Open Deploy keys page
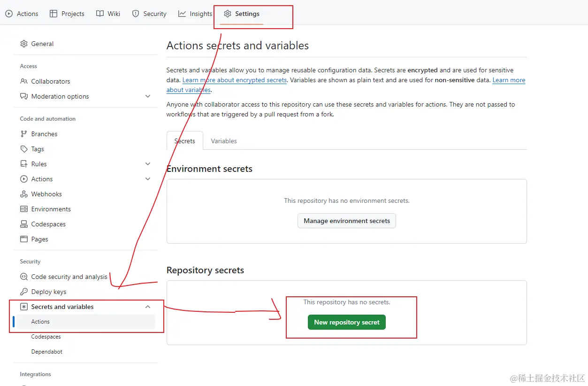The width and height of the screenshot is (588, 386). (49, 292)
